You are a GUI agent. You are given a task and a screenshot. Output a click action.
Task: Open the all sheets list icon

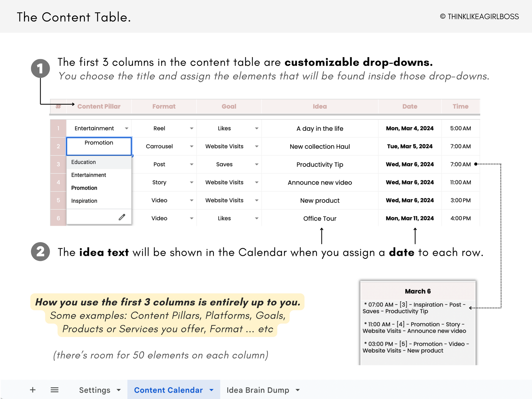pos(54,390)
